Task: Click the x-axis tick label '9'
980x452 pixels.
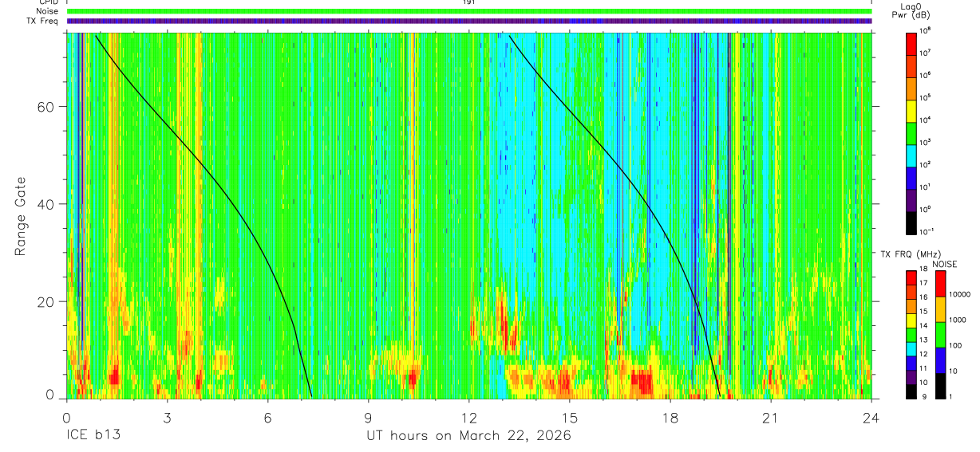Action: coord(369,418)
